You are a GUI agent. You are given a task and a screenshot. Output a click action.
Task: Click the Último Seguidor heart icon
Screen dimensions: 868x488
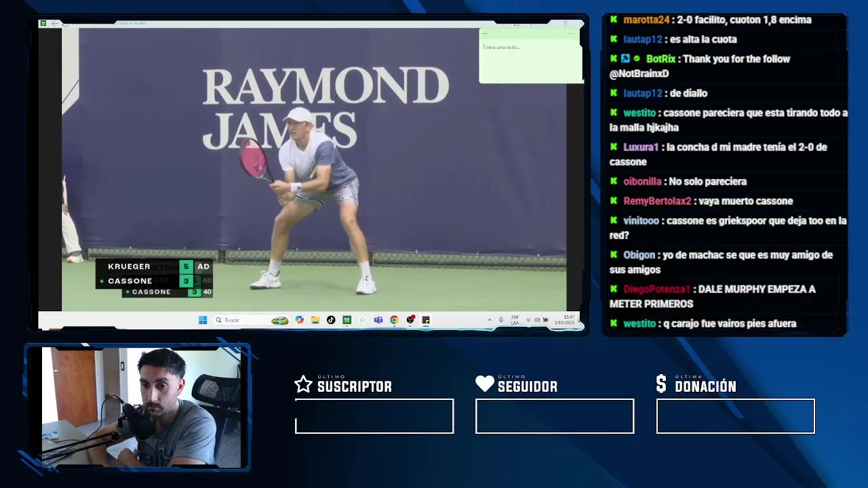click(x=485, y=384)
